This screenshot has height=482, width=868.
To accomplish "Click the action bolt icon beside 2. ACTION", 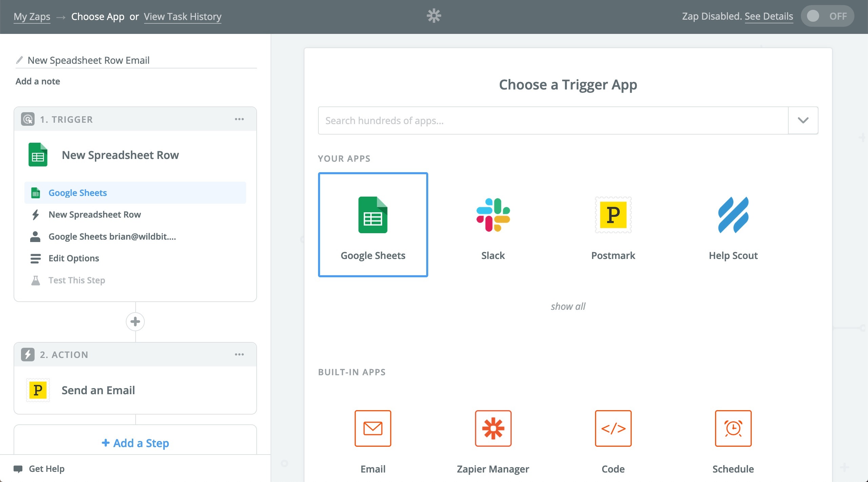I will click(x=28, y=355).
